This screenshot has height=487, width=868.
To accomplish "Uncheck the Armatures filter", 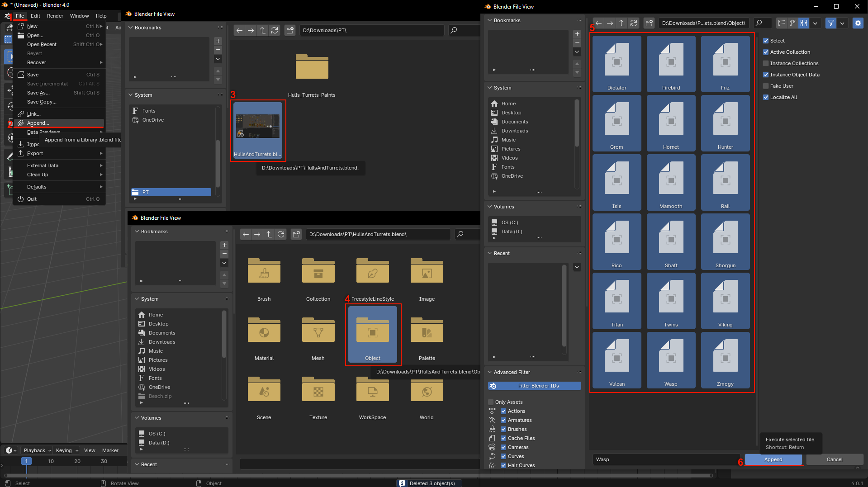I will (503, 420).
